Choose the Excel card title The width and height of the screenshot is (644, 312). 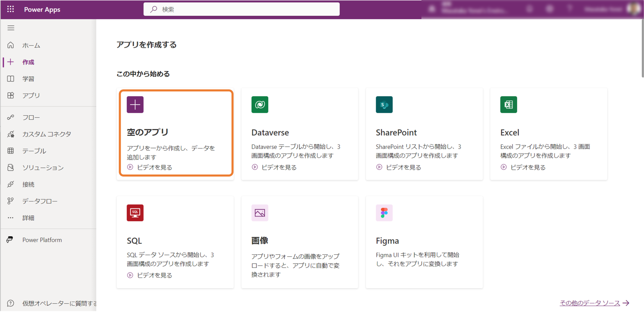coord(510,133)
